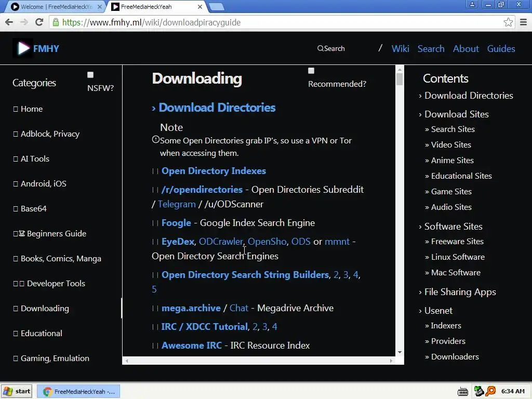
Task: Open IRC / XDCC Tutorial link
Action: click(204, 327)
